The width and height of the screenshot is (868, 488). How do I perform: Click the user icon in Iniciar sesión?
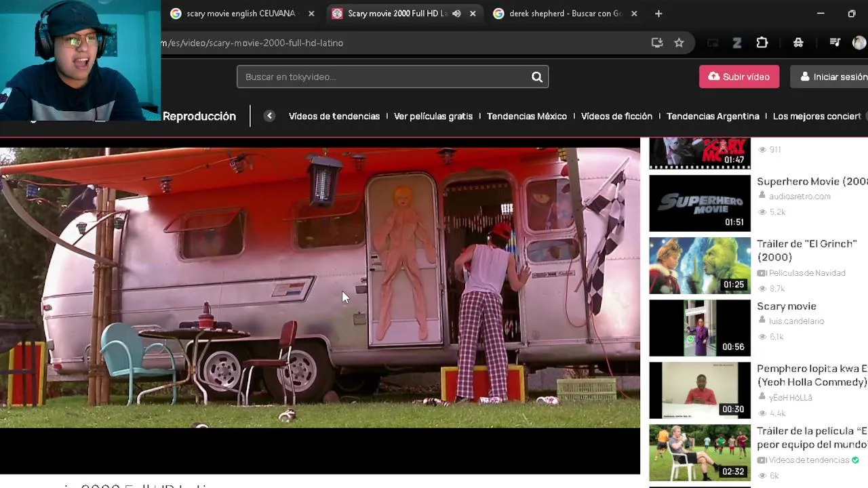coord(805,77)
